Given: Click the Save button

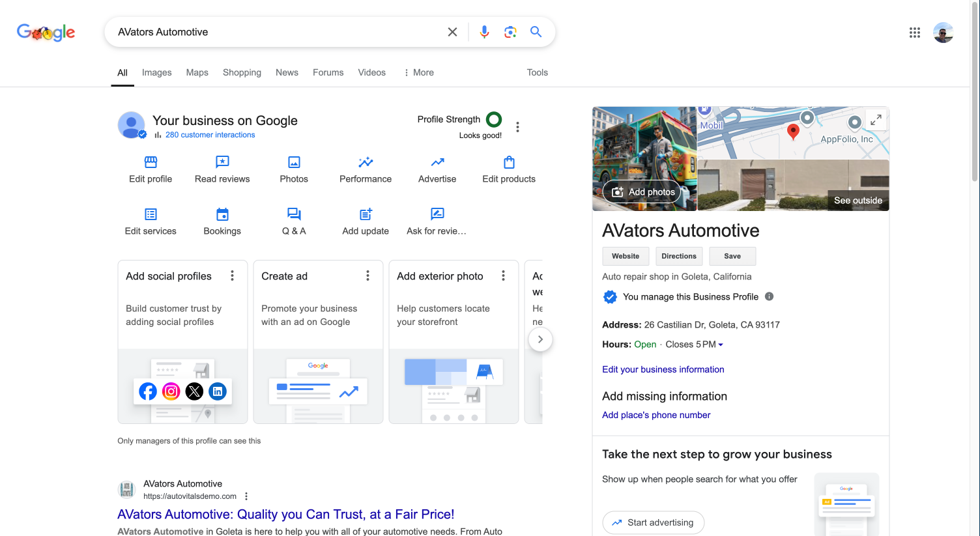Looking at the screenshot, I should [732, 256].
